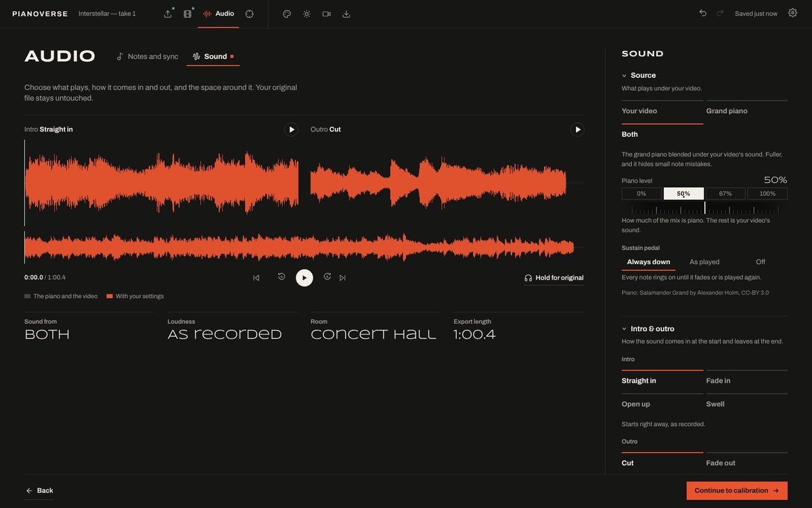Skip to the end of the track

(x=342, y=278)
